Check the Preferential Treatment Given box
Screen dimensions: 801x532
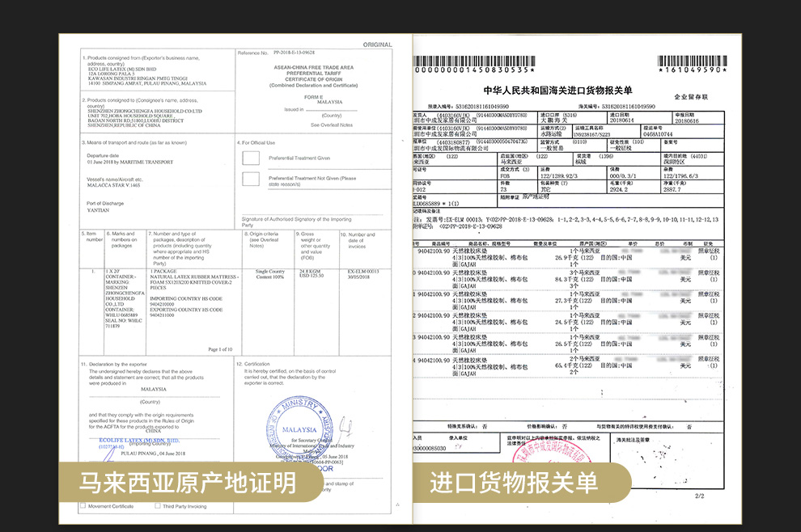click(251, 158)
